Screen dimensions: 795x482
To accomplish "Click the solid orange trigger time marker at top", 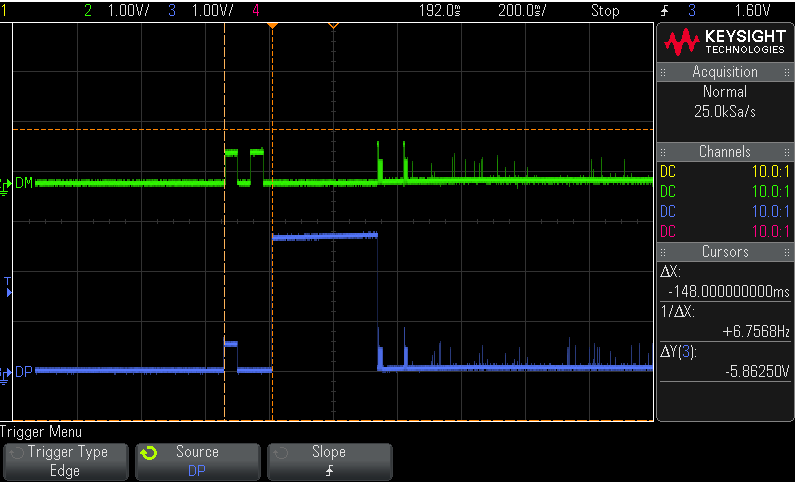I will [272, 25].
